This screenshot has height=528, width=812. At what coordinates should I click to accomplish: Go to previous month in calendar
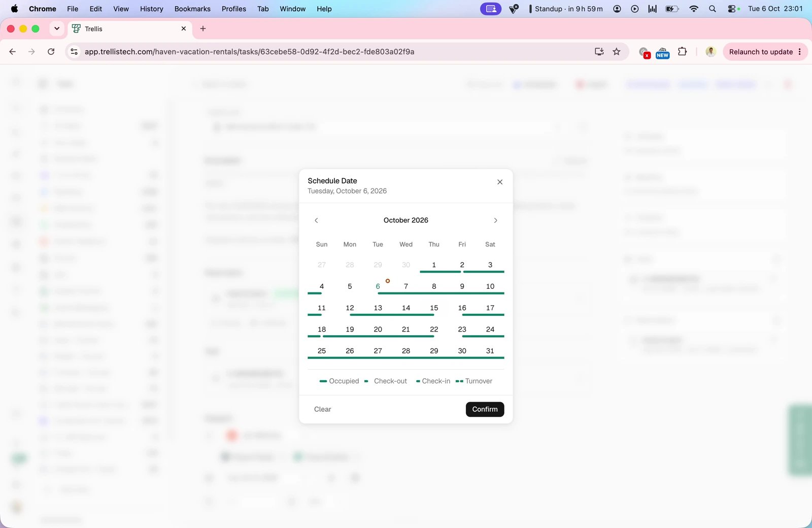[316, 220]
